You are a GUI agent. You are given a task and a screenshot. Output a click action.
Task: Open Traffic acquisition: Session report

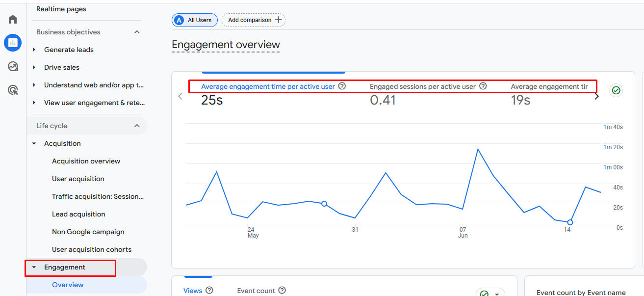coord(98,196)
